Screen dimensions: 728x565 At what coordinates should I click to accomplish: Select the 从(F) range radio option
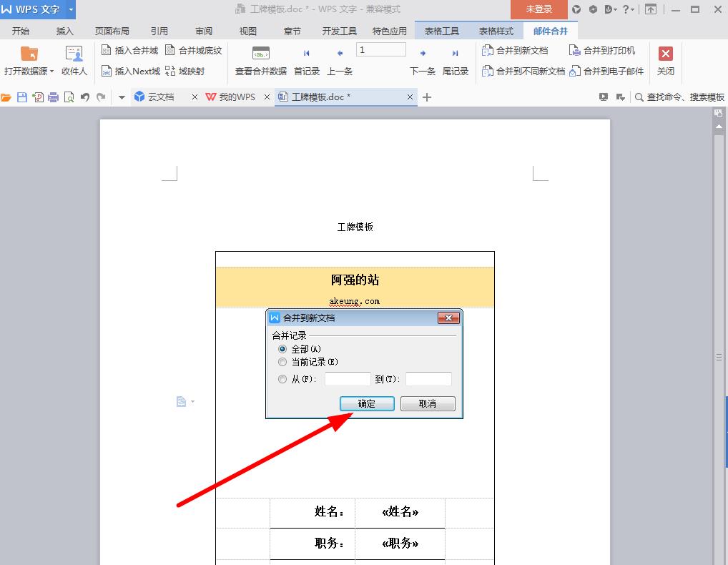(x=282, y=379)
